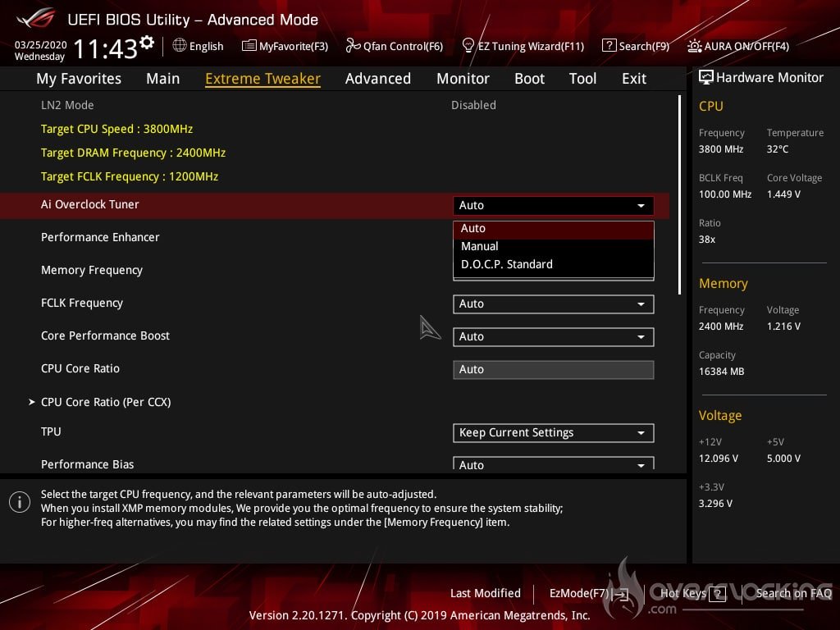This screenshot has height=630, width=840.
Task: Launch EZ Tuning Wizard lightbulb icon
Action: [468, 46]
